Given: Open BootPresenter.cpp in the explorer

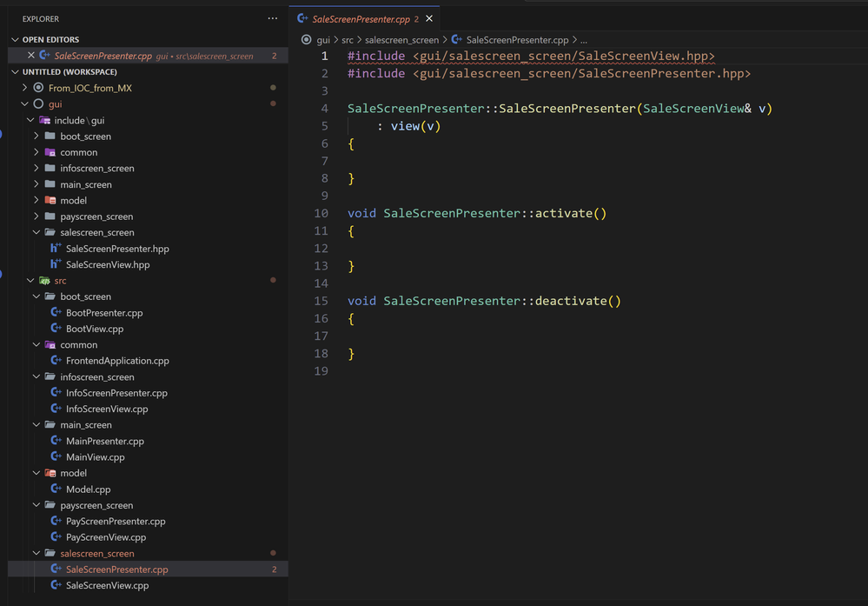Looking at the screenshot, I should [104, 313].
